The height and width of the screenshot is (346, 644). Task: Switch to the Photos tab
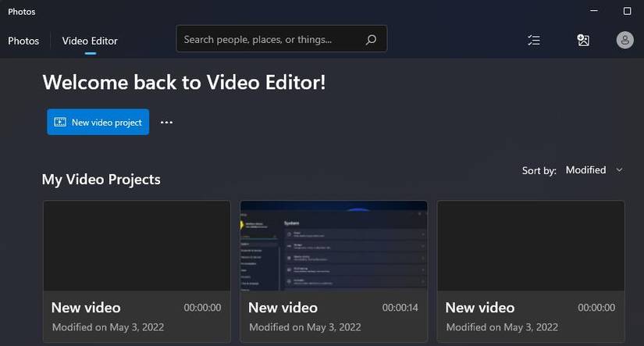23,41
